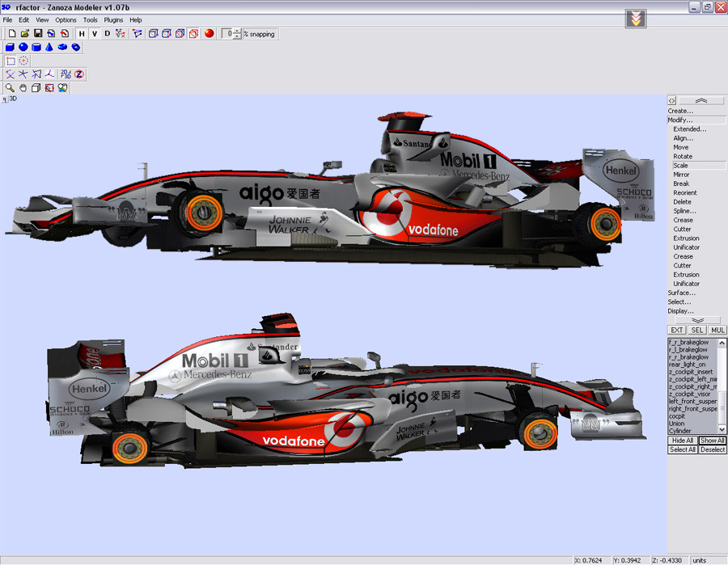
Task: Click the magnifier zoom selected icon
Action: 62,87
